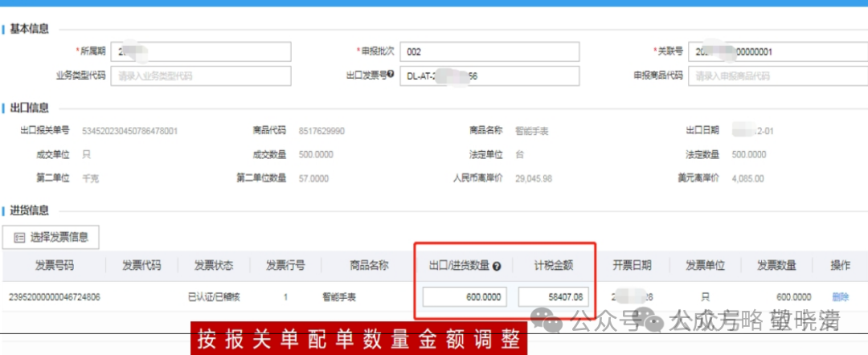The image size is (868, 355).
Task: Focus the 申报商品代码 input field
Action: click(x=778, y=75)
